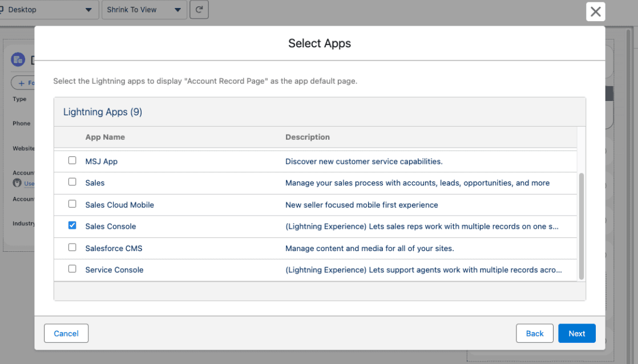Click Next to continue
638x364 pixels.
click(x=576, y=334)
